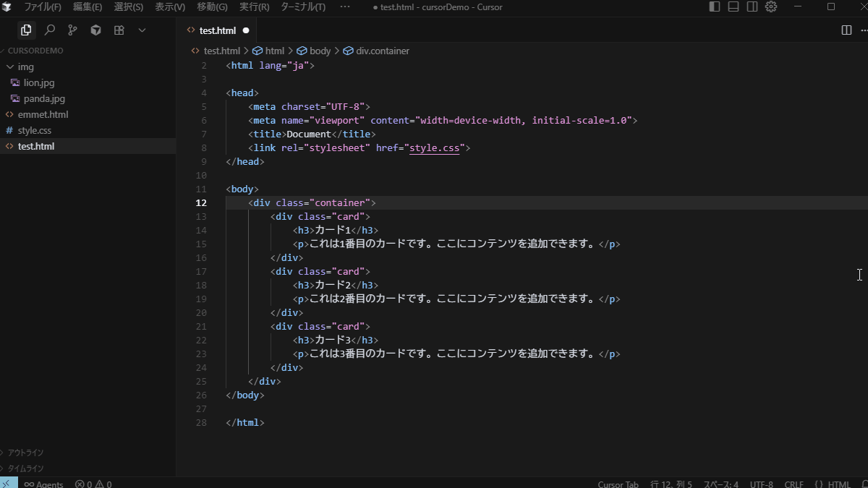Click the closing </html> tag
The image size is (868, 488).
pyautogui.click(x=245, y=423)
